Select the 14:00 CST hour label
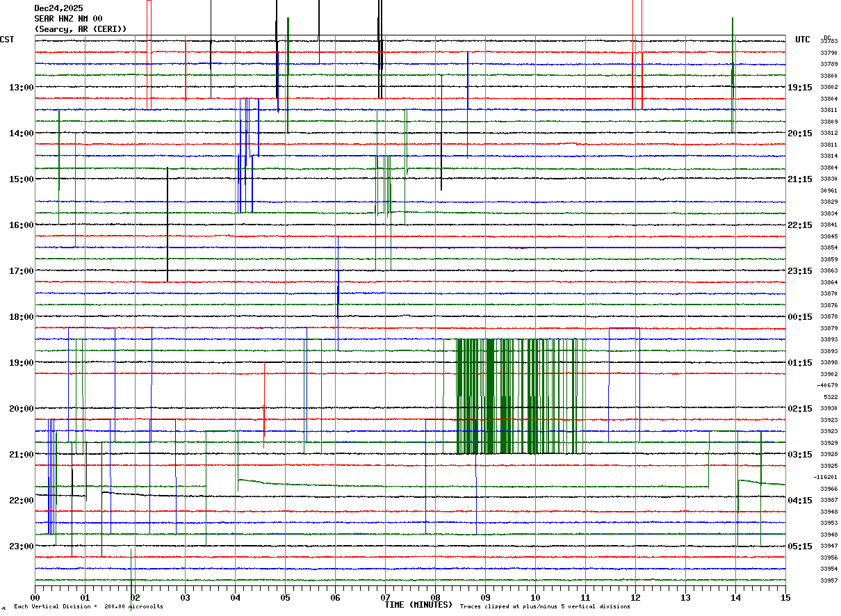Image resolution: width=841 pixels, height=616 pixels. click(21, 133)
